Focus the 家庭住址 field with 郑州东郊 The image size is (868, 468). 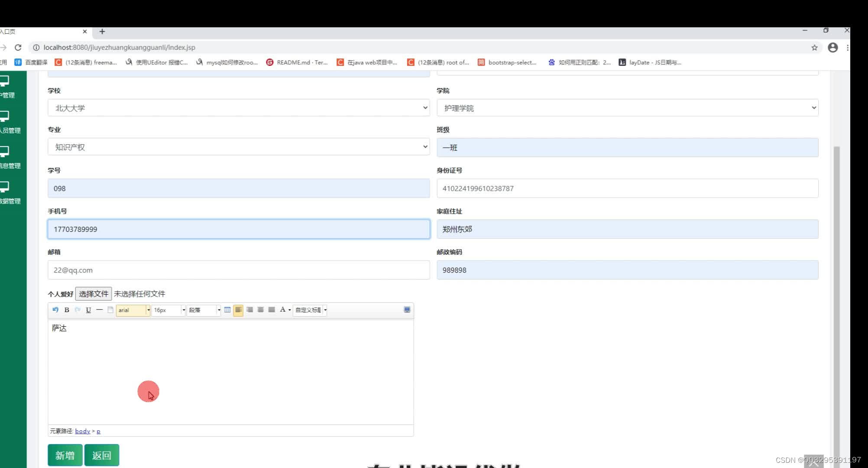click(628, 229)
